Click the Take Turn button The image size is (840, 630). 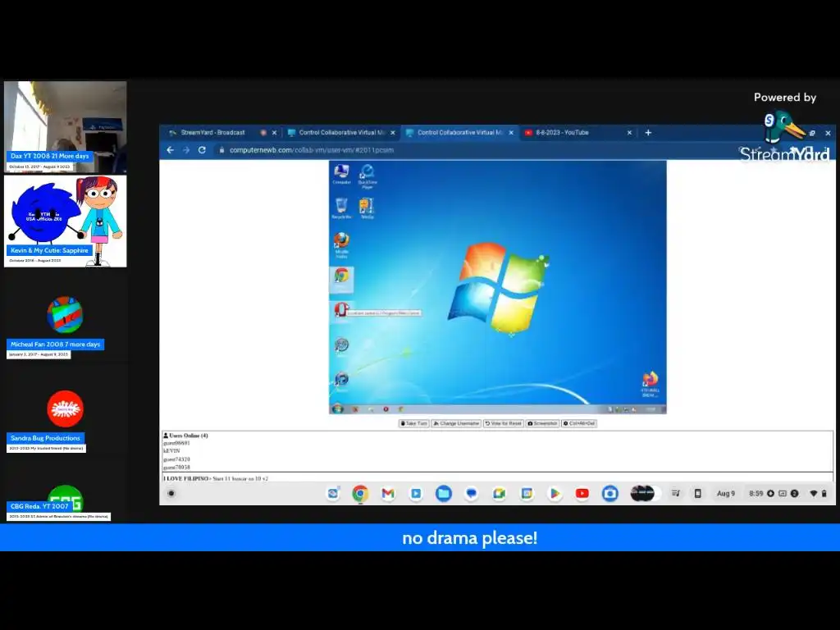[x=413, y=423]
